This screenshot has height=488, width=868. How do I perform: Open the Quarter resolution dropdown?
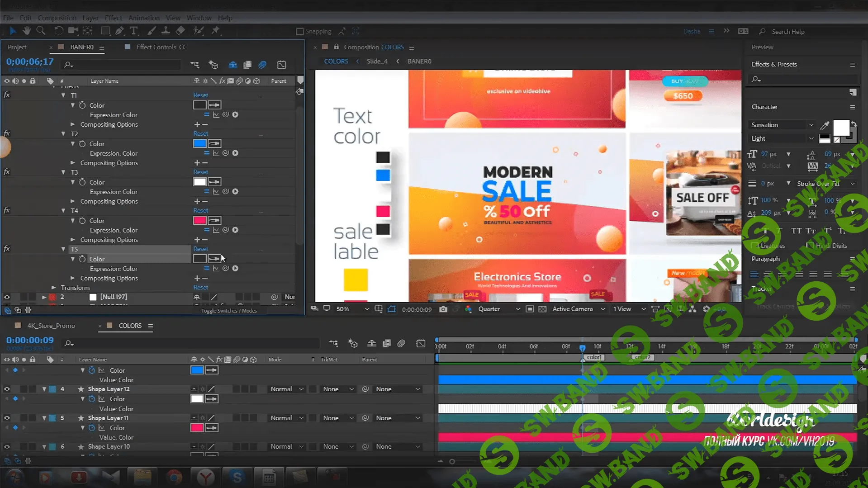[498, 309]
